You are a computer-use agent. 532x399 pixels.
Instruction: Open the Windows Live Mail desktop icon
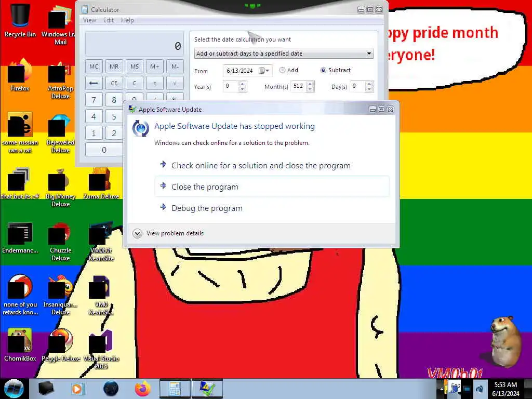click(59, 24)
